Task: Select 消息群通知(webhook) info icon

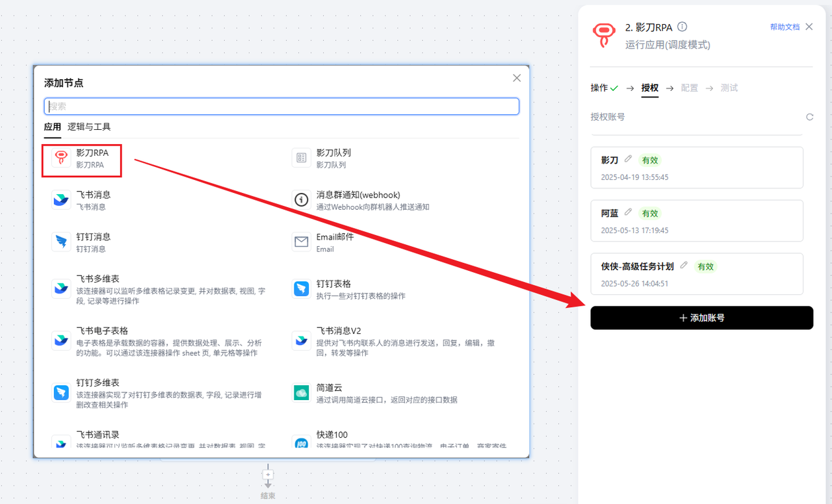Action: [x=302, y=199]
